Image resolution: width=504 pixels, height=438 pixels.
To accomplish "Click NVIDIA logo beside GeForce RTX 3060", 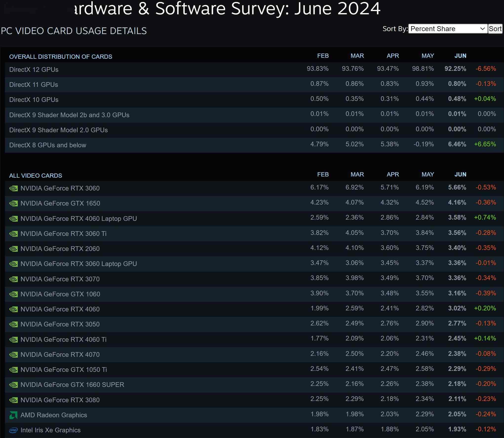I will (14, 188).
